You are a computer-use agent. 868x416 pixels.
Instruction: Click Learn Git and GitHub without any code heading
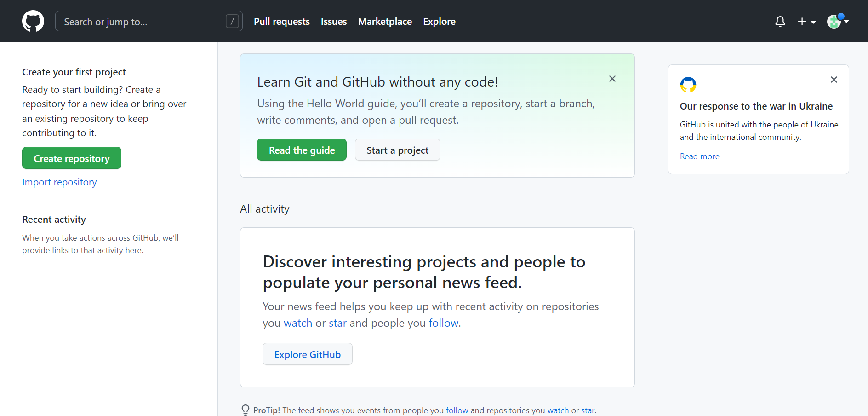(377, 82)
